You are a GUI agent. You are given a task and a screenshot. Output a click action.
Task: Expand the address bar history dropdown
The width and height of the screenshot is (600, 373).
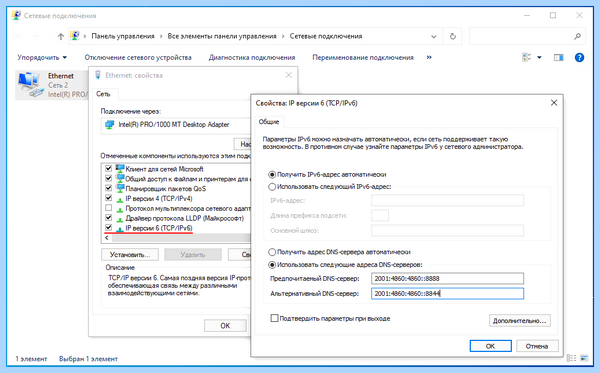[x=434, y=36]
